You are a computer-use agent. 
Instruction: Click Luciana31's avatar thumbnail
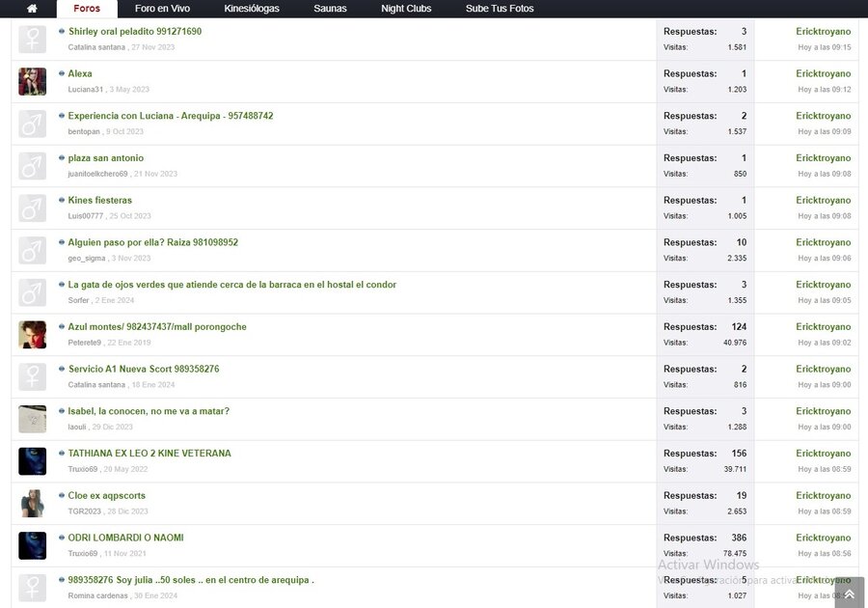[x=32, y=82]
